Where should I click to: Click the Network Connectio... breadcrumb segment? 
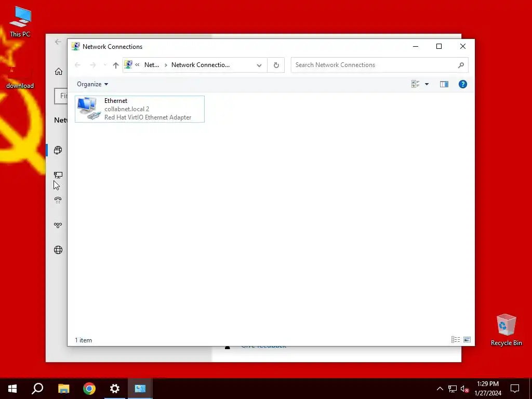point(200,65)
